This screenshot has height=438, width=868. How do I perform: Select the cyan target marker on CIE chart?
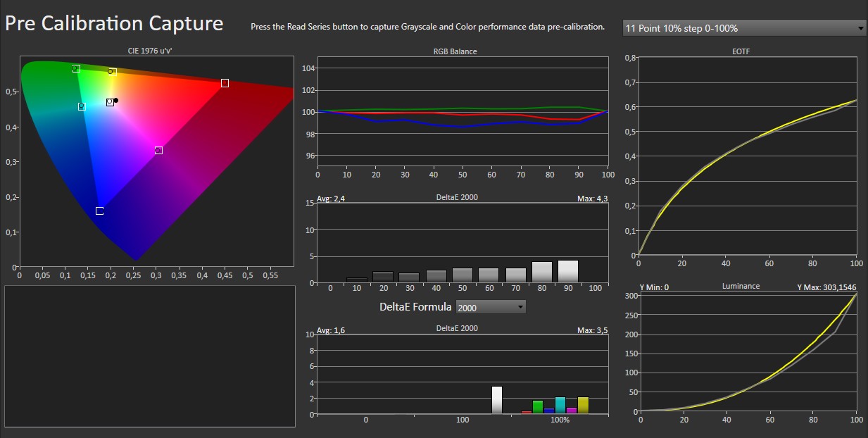tap(82, 106)
